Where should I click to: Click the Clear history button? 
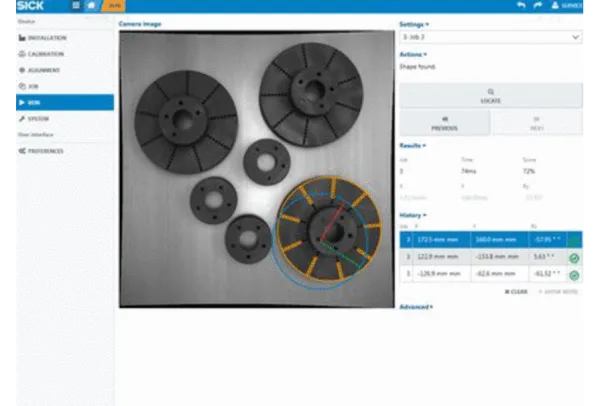[x=516, y=292]
